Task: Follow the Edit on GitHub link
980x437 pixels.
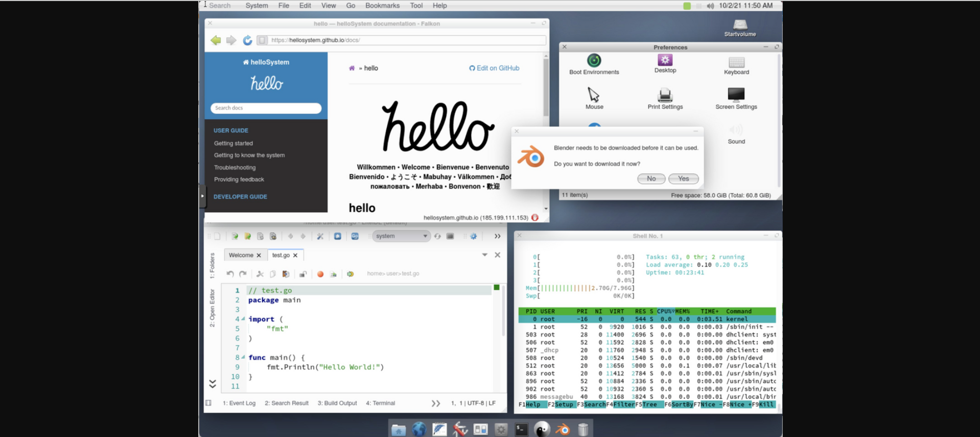Action: [494, 68]
